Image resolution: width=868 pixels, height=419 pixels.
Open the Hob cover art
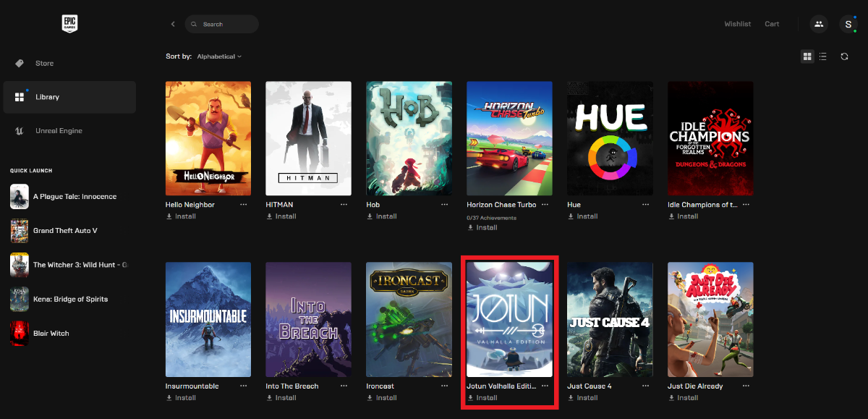pyautogui.click(x=409, y=138)
